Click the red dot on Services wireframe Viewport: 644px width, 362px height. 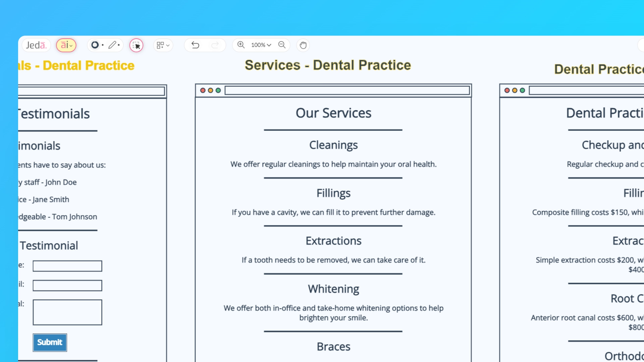pyautogui.click(x=203, y=90)
